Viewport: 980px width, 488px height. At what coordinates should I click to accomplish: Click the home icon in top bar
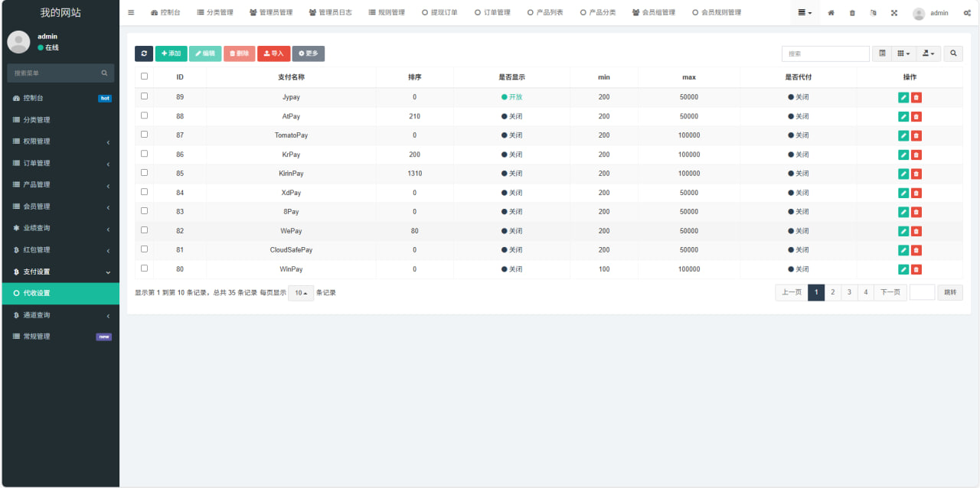coord(831,13)
